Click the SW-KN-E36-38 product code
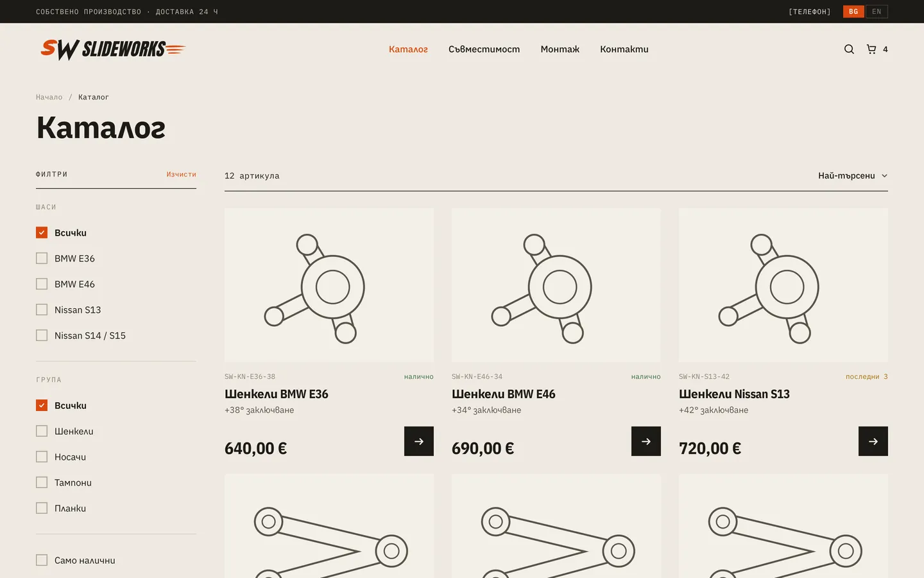 click(250, 377)
